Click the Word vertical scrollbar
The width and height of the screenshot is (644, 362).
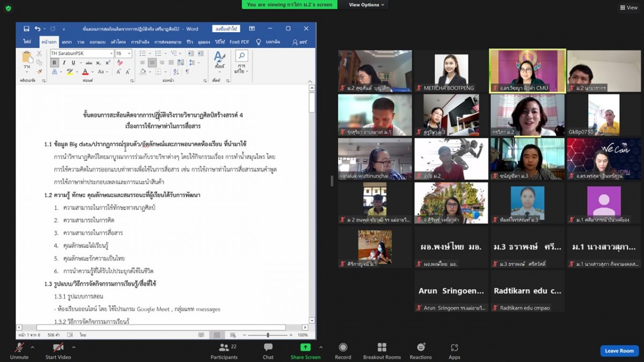click(312, 204)
